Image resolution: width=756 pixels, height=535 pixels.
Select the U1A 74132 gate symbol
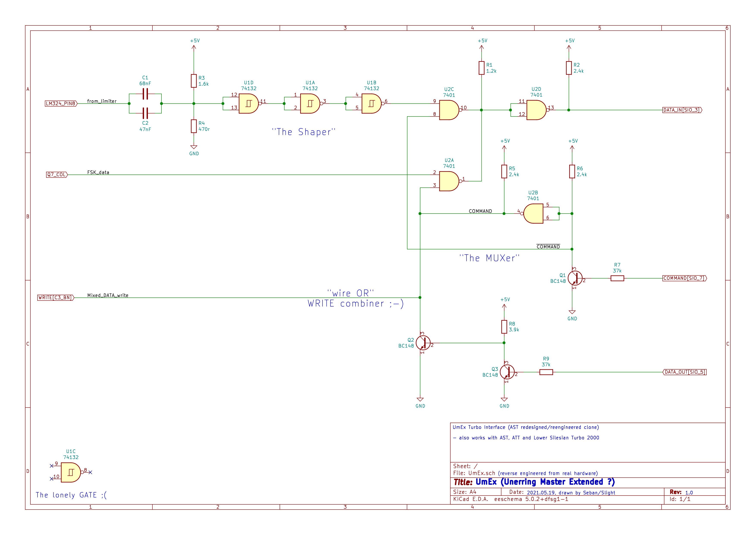(310, 104)
